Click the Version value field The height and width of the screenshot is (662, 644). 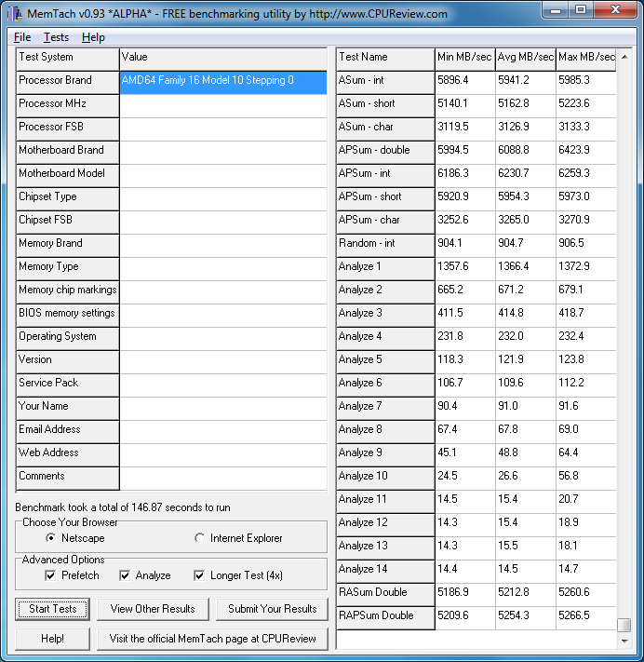(x=223, y=362)
